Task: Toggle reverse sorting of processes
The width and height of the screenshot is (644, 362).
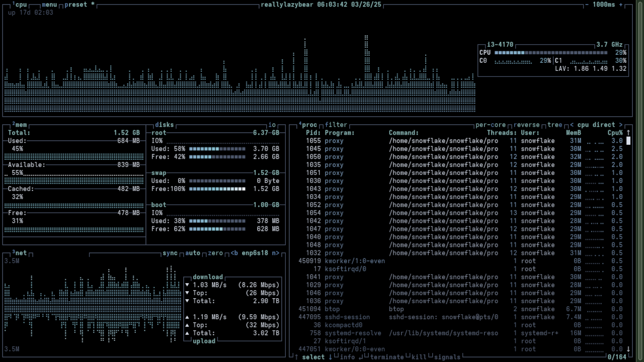Action: (526, 125)
